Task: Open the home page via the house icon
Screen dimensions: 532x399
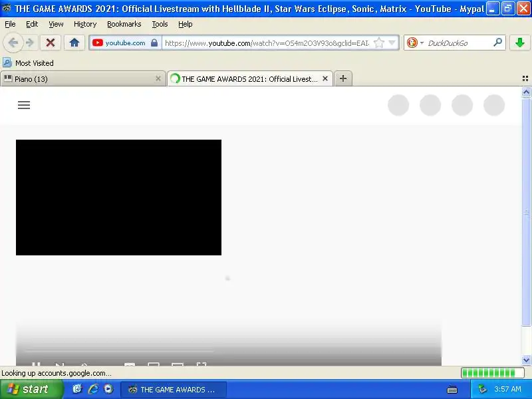Action: tap(74, 43)
